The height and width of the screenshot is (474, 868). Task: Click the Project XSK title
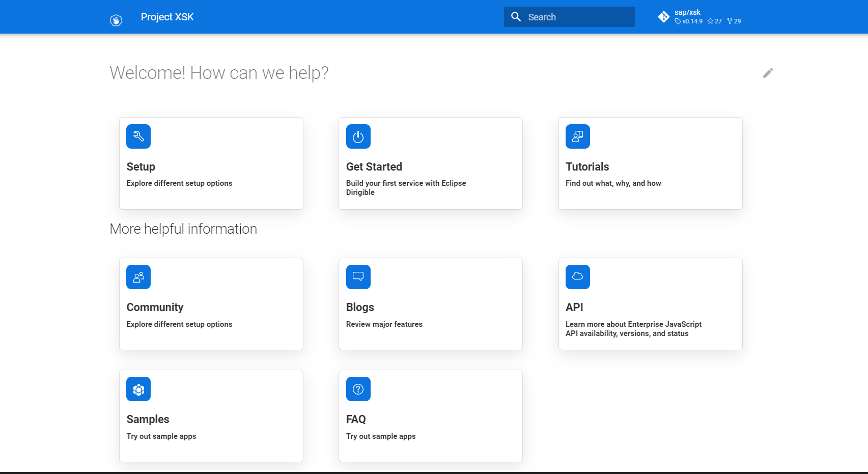(x=167, y=17)
